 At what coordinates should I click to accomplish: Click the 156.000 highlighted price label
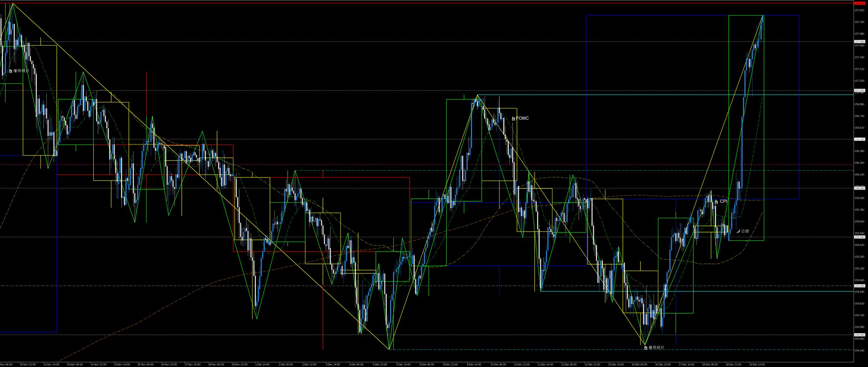(x=859, y=188)
